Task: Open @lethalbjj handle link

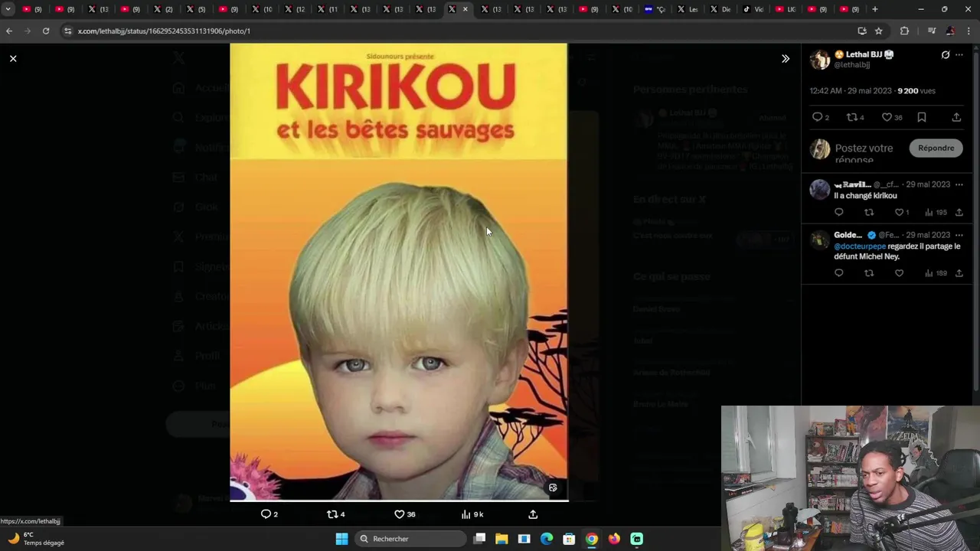Action: tap(851, 65)
